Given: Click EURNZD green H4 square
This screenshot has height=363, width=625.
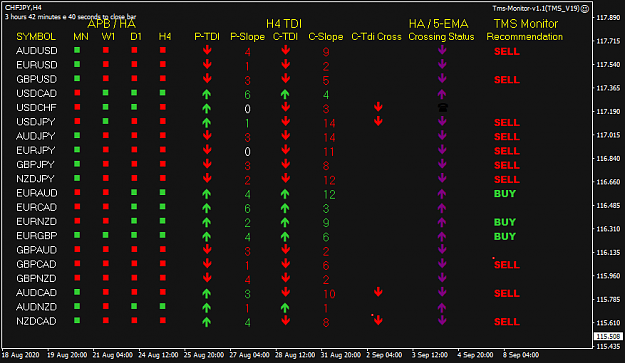Looking at the screenshot, I should (x=163, y=221).
